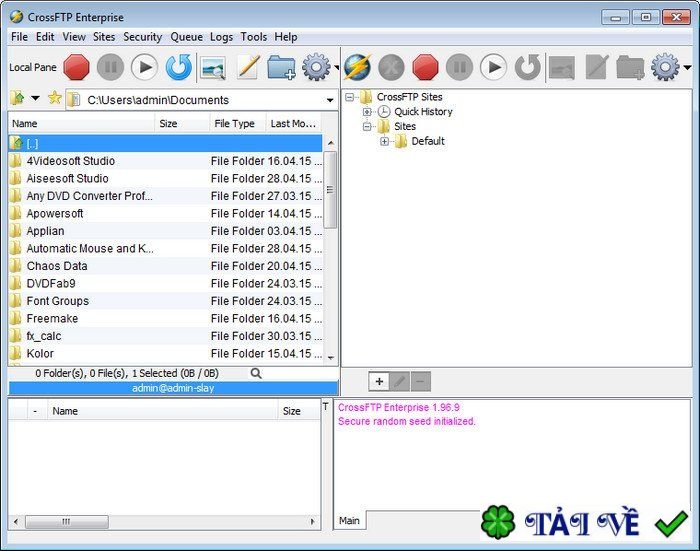
Task: Open the Tools menu
Action: tap(254, 37)
